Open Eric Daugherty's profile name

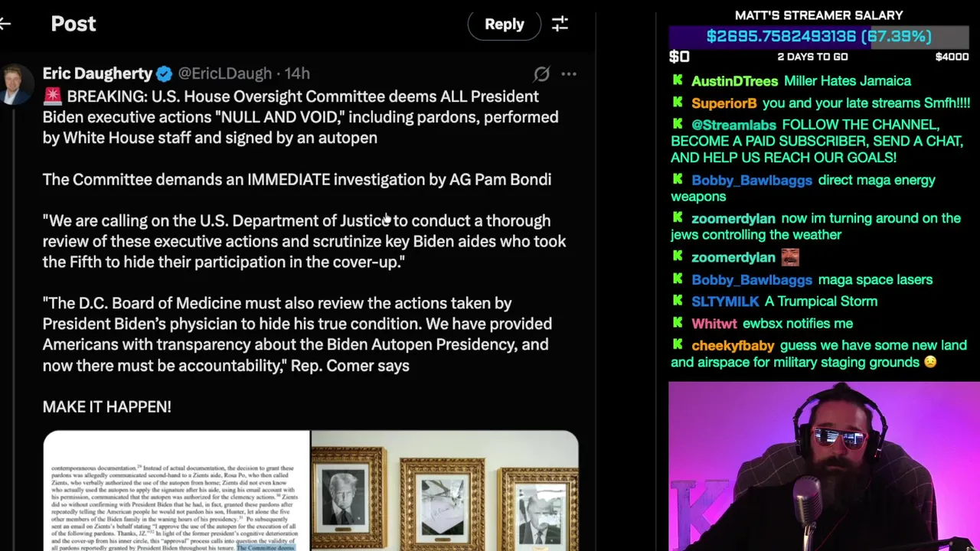(97, 73)
